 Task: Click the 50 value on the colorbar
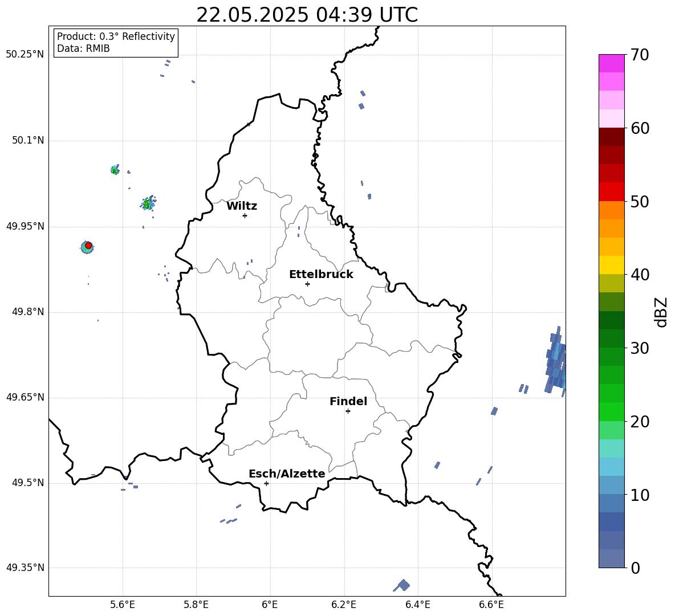click(640, 201)
